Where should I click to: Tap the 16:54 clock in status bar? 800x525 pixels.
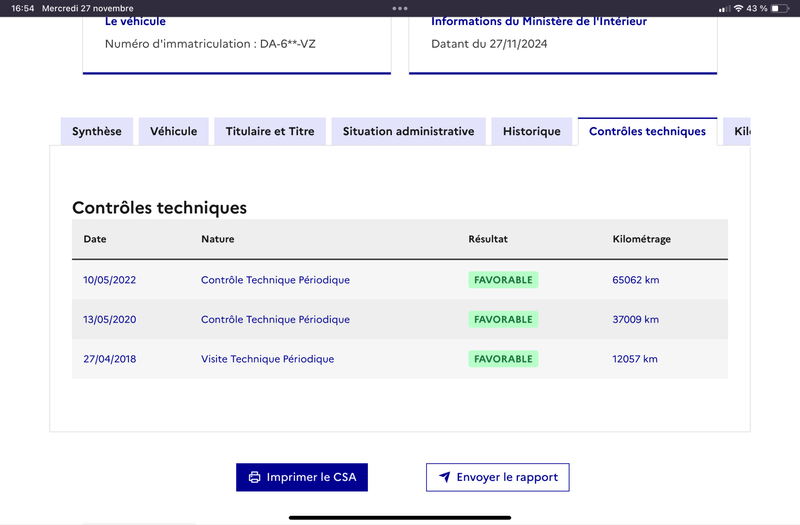[x=22, y=8]
